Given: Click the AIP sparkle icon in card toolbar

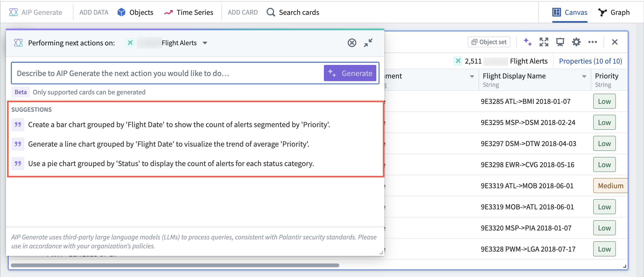Looking at the screenshot, I should coord(527,42).
